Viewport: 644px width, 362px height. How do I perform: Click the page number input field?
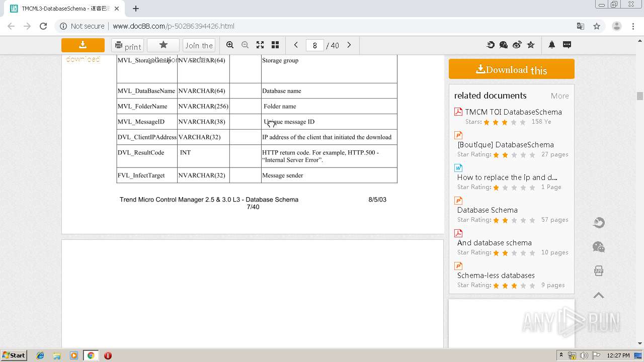click(x=314, y=45)
